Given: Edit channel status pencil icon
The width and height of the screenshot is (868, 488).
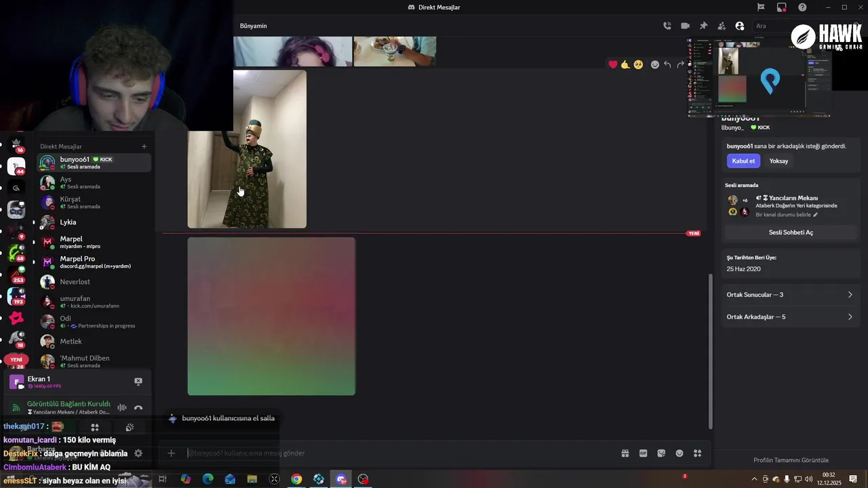Looking at the screenshot, I should pos(816,215).
